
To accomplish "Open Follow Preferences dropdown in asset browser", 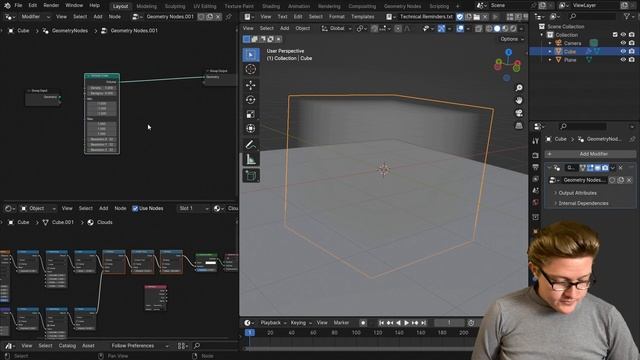I will 140,346.
